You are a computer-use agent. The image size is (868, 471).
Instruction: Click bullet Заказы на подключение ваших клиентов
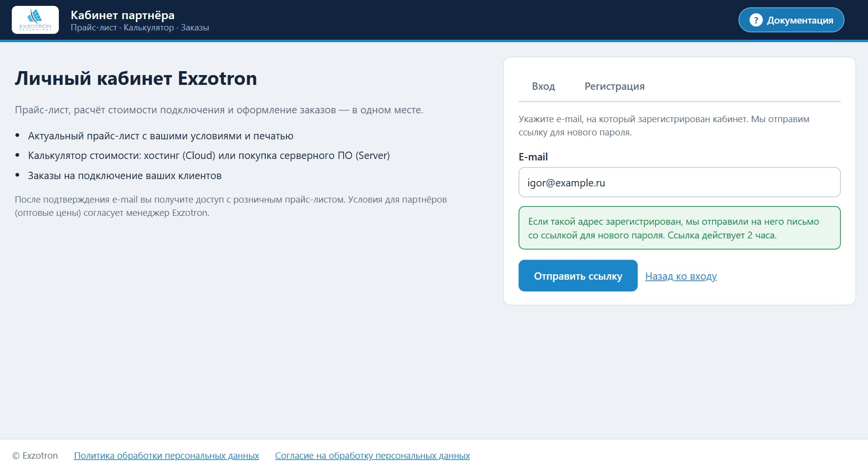[125, 176]
